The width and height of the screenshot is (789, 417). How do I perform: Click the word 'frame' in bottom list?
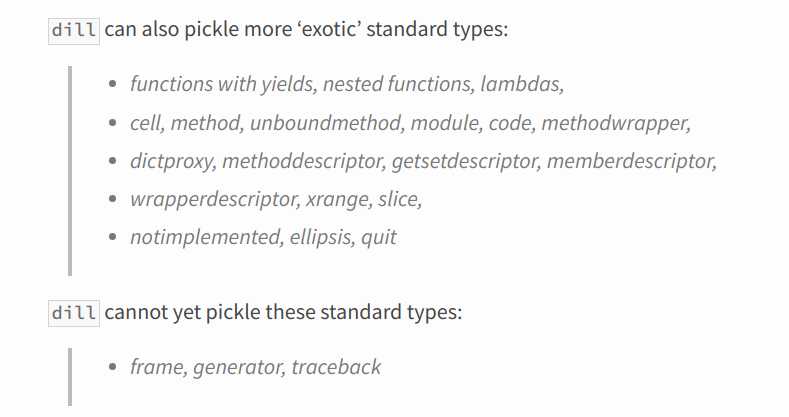coord(156,367)
